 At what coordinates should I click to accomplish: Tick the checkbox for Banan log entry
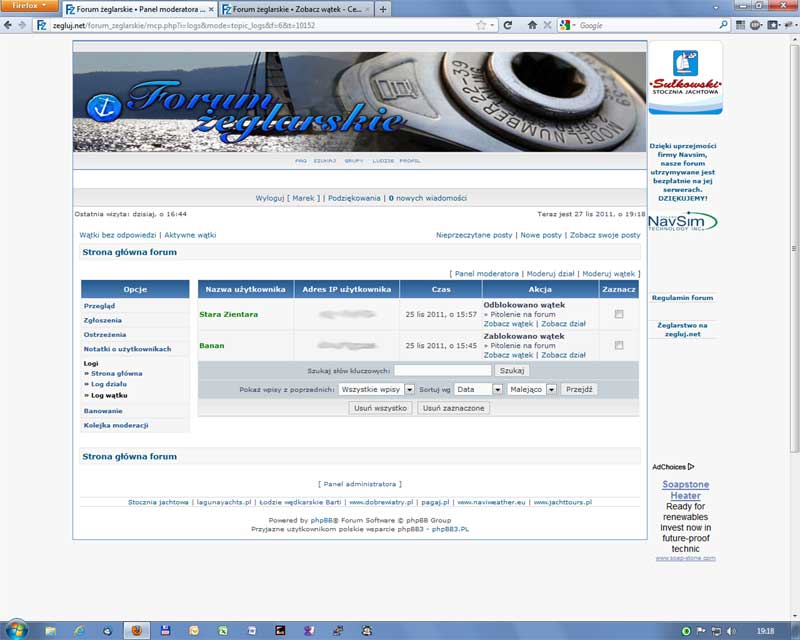(x=619, y=345)
